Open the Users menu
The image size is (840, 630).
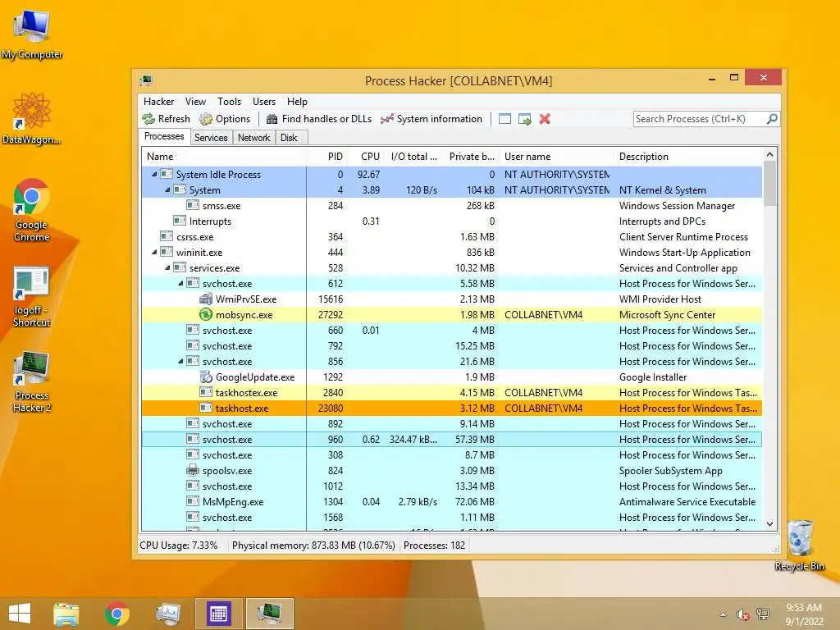(x=264, y=101)
